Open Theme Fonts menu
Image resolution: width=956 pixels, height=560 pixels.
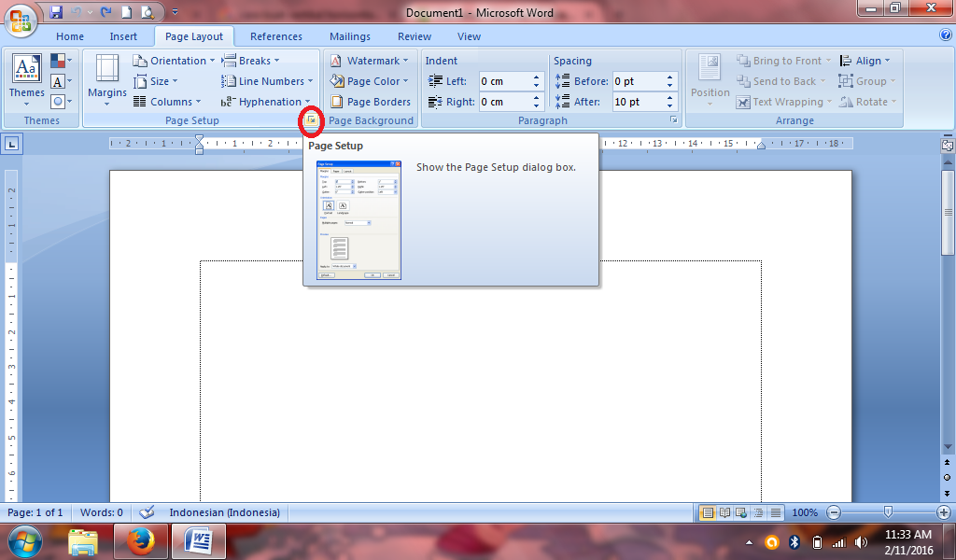pyautogui.click(x=61, y=81)
